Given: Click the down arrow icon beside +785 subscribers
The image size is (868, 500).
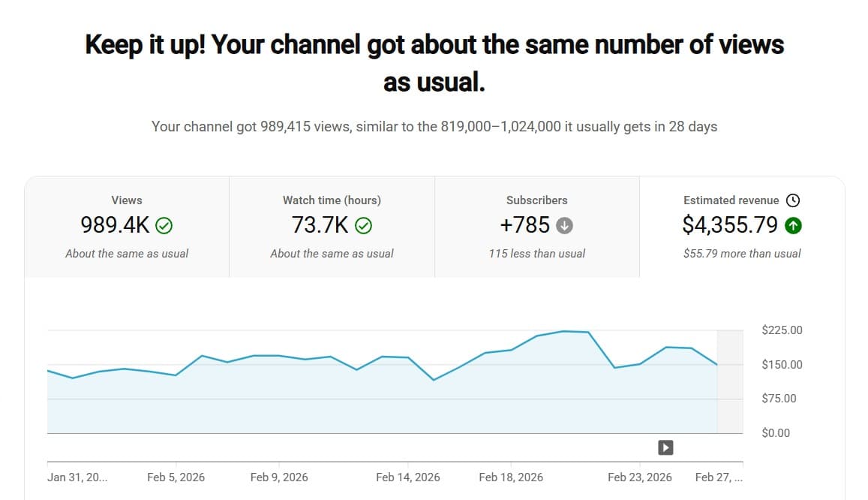Looking at the screenshot, I should click(x=564, y=224).
